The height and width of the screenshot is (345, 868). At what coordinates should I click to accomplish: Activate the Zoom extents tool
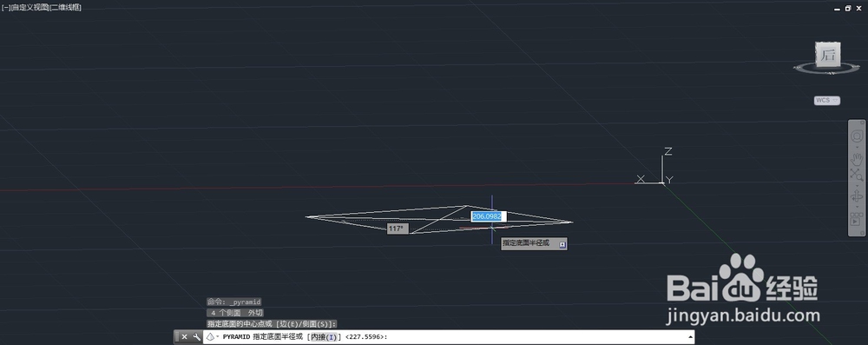click(x=857, y=176)
